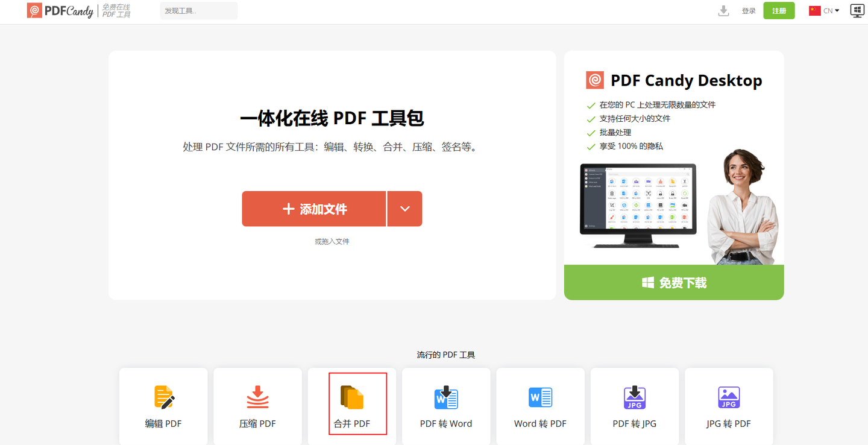Open the PDF 转 JPG tool icon

coord(634,397)
